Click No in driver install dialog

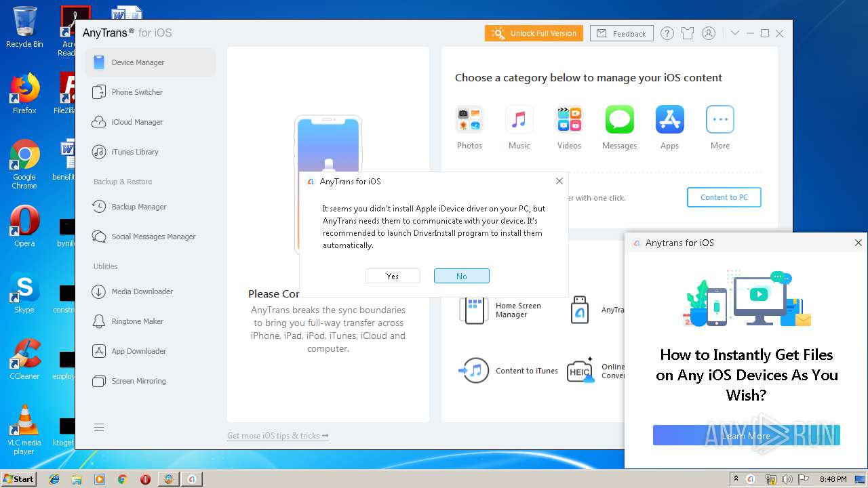point(462,276)
